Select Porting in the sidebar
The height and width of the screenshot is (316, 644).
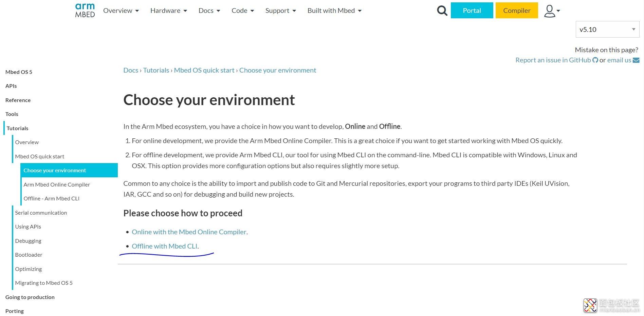pos(15,311)
